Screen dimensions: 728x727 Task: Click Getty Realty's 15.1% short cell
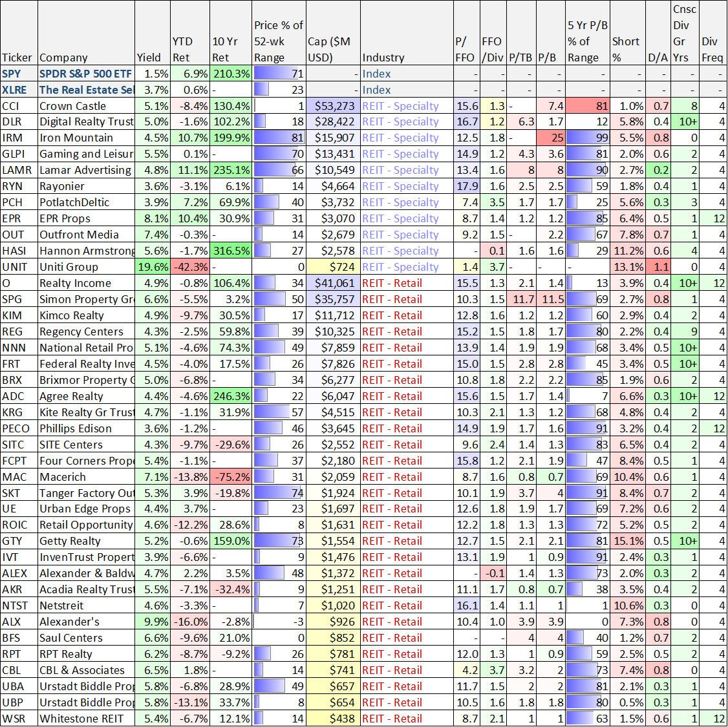pos(628,541)
